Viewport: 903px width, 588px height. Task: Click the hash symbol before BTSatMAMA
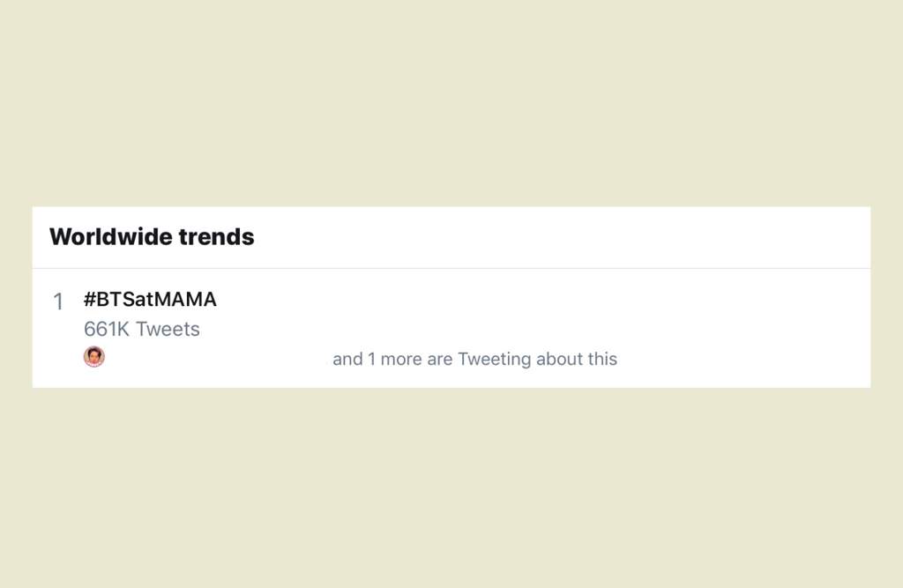click(89, 300)
